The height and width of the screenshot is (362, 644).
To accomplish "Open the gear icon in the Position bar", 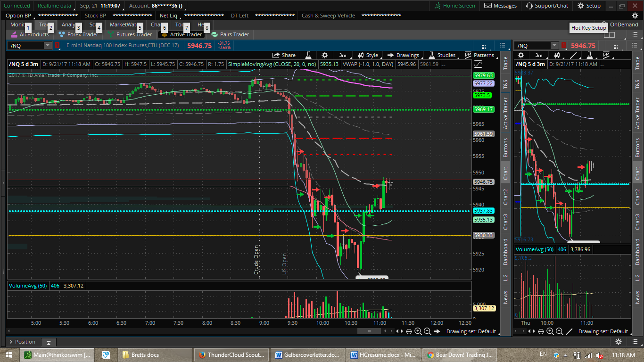I will 619,342.
